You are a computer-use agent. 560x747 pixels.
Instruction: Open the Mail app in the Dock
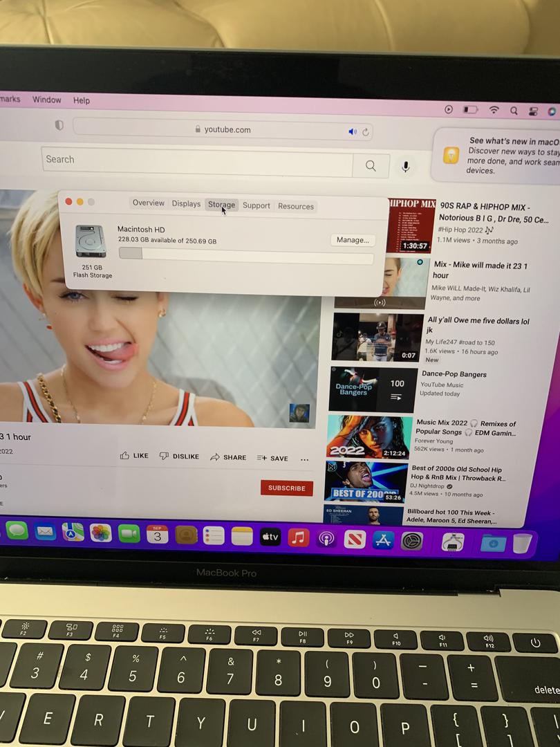click(x=45, y=531)
